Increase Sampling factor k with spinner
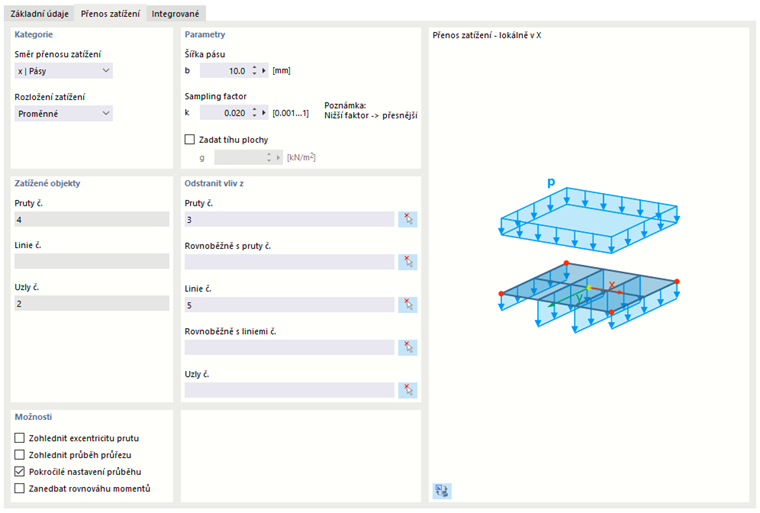The height and width of the screenshot is (513, 760). 254,111
